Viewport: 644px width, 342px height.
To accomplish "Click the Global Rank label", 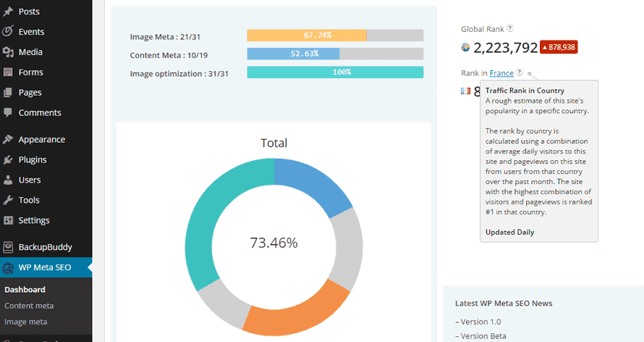I will pos(483,29).
